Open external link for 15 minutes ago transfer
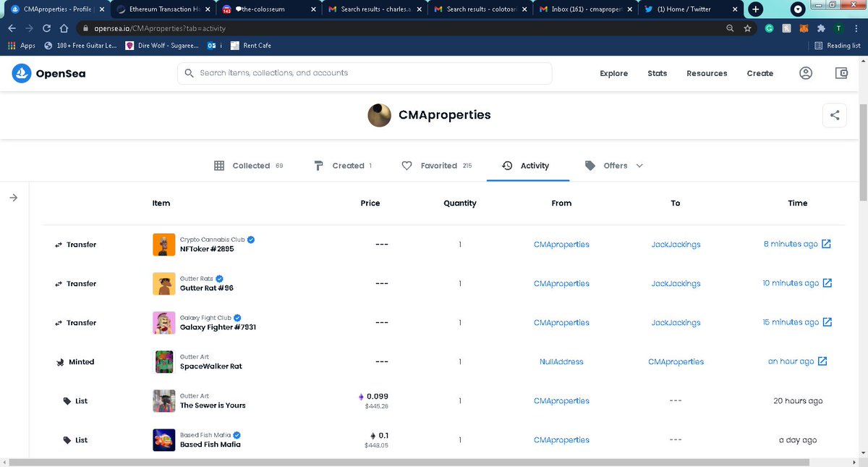868x467 pixels. point(827,322)
